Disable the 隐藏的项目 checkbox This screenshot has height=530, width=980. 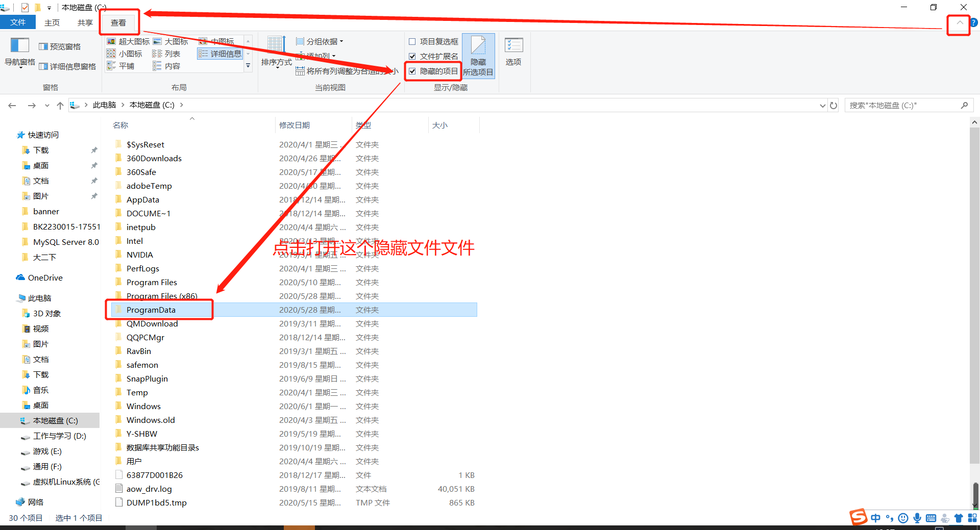pyautogui.click(x=412, y=71)
